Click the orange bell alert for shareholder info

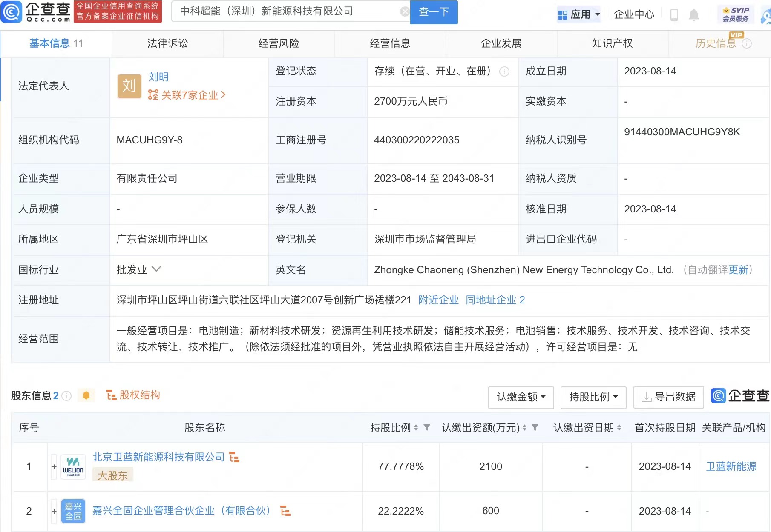(x=86, y=395)
